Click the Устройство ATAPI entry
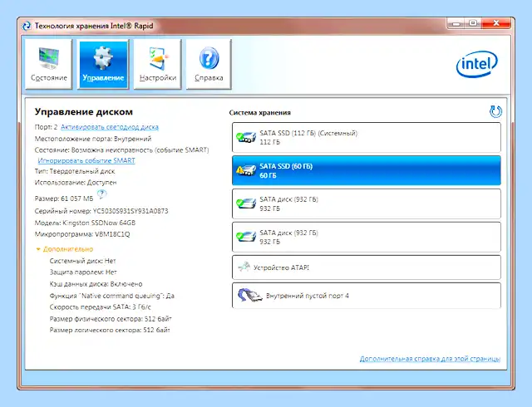This screenshot has width=532, height=407. click(367, 267)
